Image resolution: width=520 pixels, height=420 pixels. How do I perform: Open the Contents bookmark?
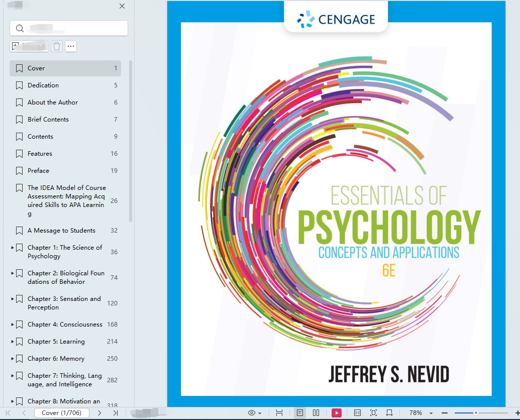click(40, 137)
